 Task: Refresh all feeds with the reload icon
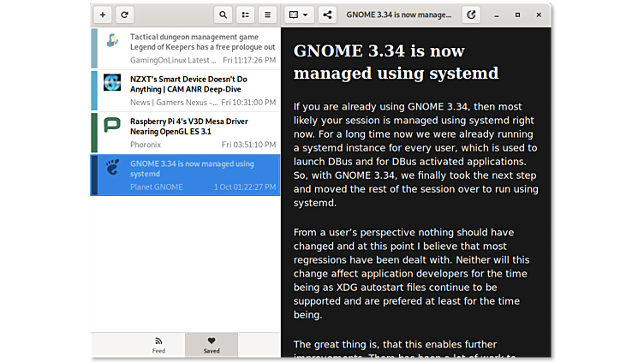point(125,15)
